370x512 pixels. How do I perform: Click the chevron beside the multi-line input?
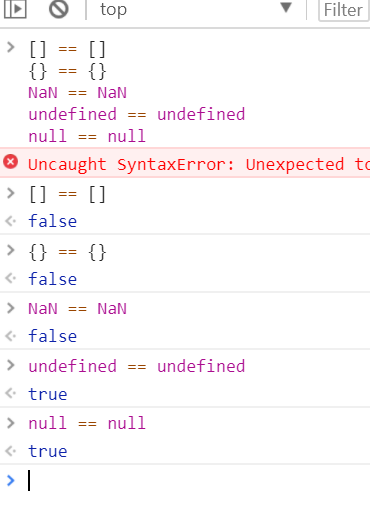(x=11, y=47)
